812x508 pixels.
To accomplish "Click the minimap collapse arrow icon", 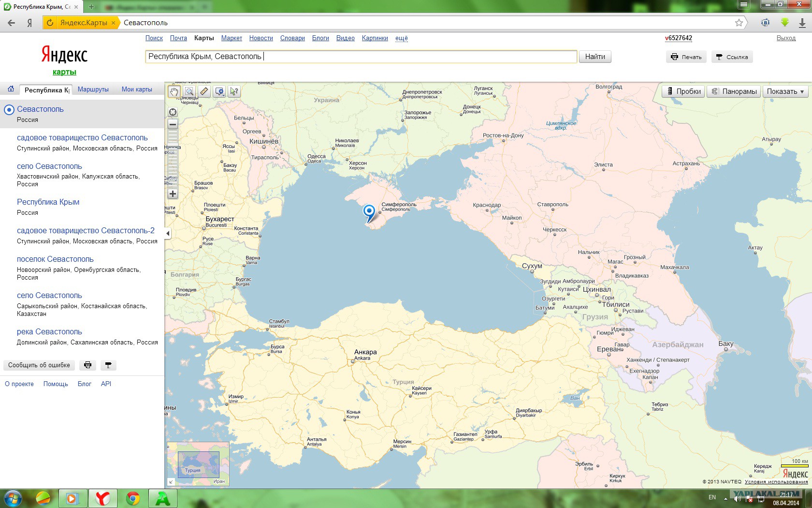I will 171,482.
